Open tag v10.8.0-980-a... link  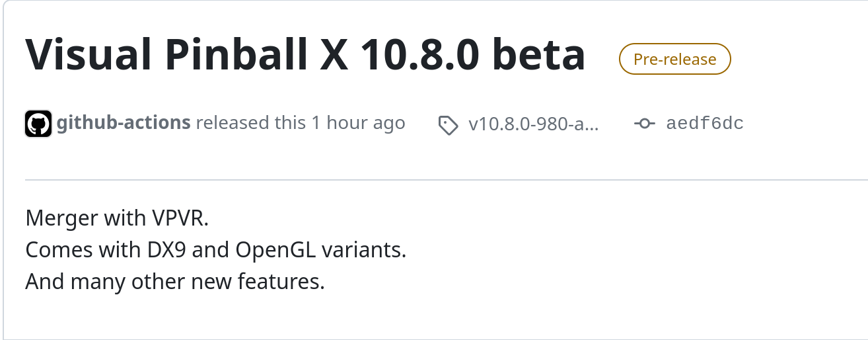coord(533,124)
